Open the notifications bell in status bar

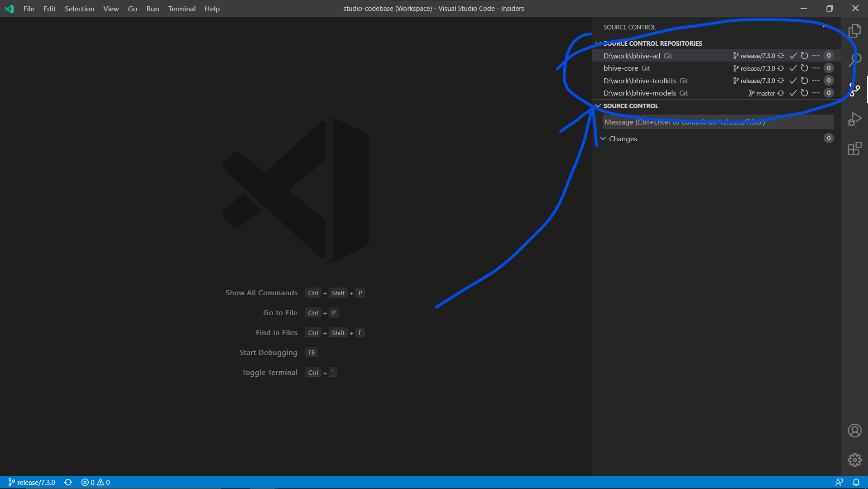coord(856,482)
